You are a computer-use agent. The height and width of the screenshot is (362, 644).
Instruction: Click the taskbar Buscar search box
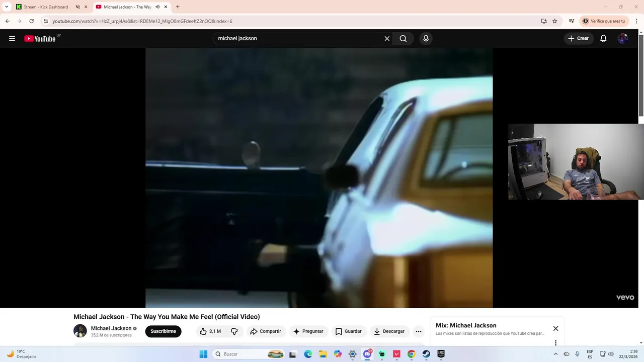pyautogui.click(x=250, y=354)
